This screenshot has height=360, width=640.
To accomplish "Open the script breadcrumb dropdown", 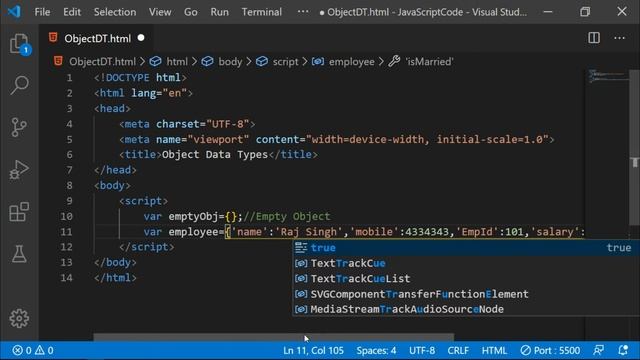I will (x=285, y=62).
